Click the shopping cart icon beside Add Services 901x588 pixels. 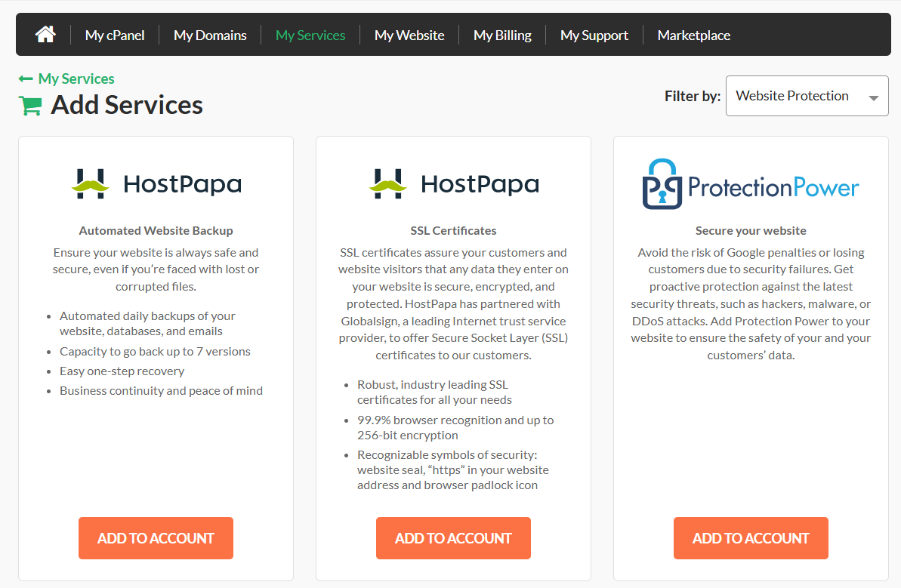pos(30,106)
